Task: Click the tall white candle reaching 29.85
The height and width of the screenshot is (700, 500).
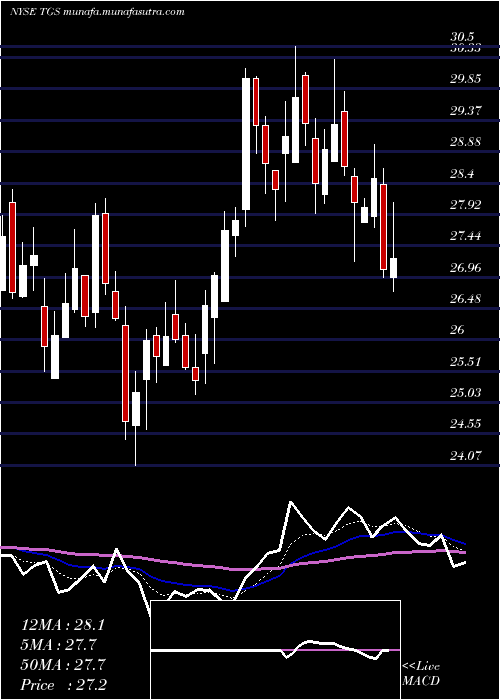Action: (x=246, y=144)
